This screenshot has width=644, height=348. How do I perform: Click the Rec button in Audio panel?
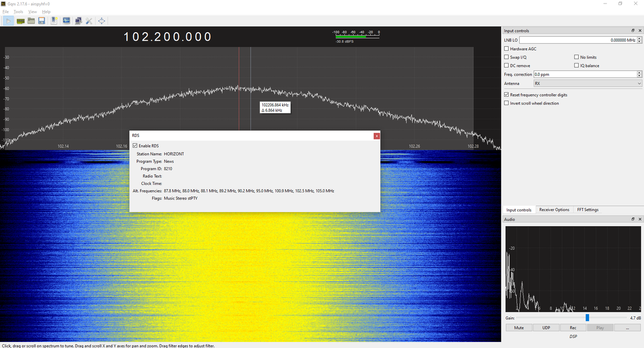click(x=573, y=327)
